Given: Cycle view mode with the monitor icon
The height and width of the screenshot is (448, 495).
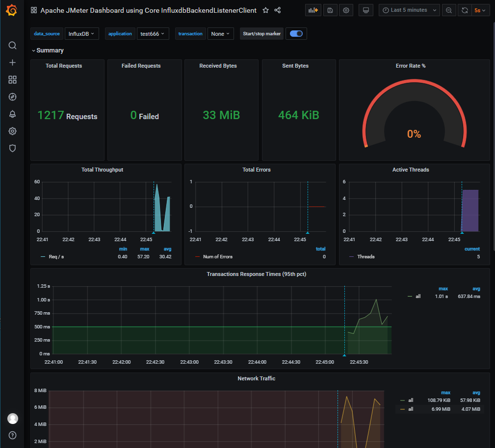Looking at the screenshot, I should pos(366,10).
